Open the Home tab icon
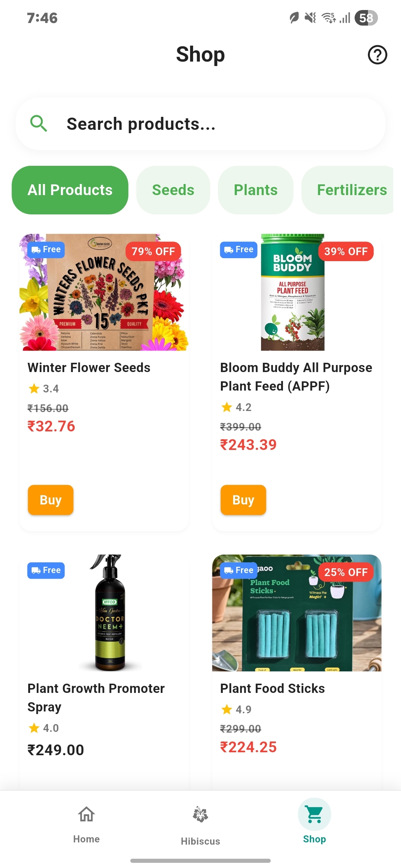 [87, 814]
